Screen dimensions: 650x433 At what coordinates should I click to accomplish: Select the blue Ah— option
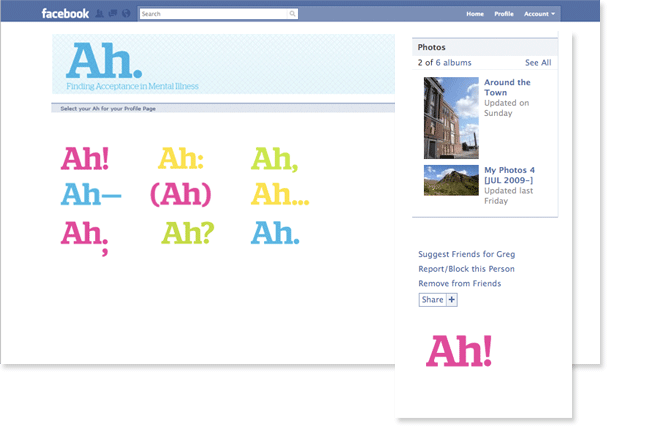click(x=91, y=194)
